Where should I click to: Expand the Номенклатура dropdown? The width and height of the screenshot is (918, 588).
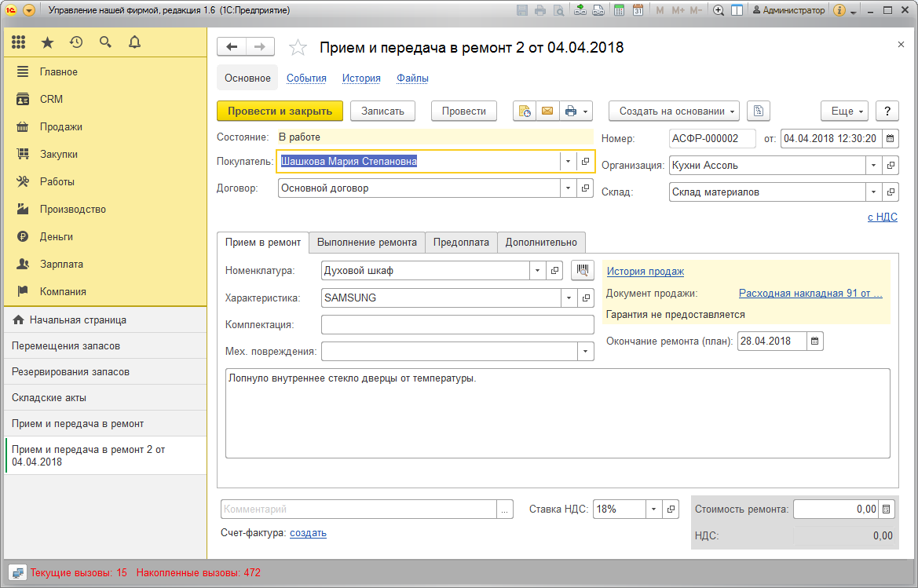(x=537, y=270)
